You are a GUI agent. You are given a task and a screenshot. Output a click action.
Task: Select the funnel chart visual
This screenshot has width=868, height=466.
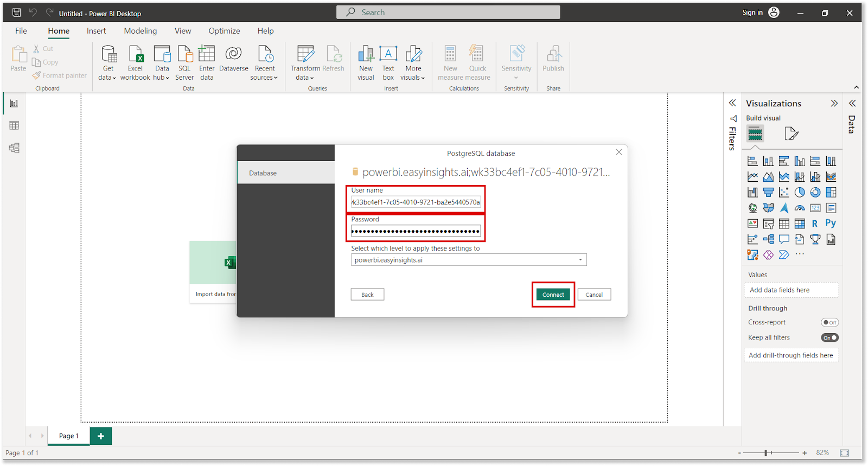point(768,193)
